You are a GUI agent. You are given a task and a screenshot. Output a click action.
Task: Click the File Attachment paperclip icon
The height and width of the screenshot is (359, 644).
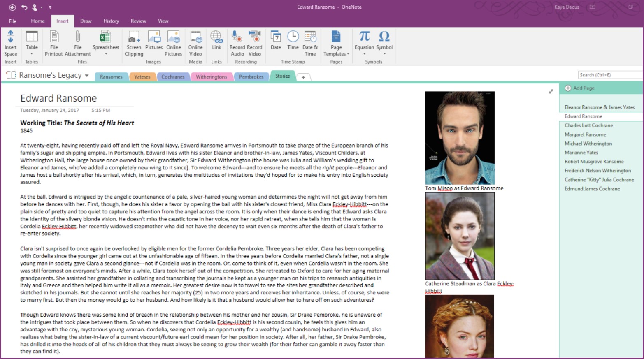tap(78, 37)
